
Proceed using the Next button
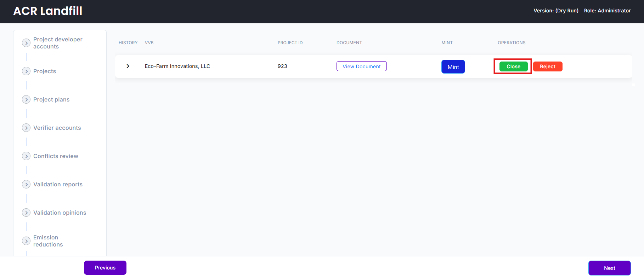pyautogui.click(x=609, y=268)
